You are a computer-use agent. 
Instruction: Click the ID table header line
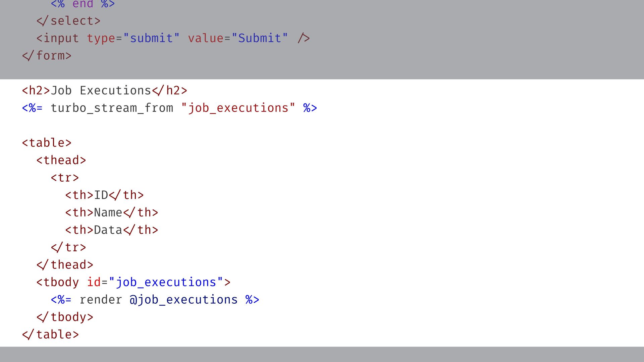tap(104, 195)
